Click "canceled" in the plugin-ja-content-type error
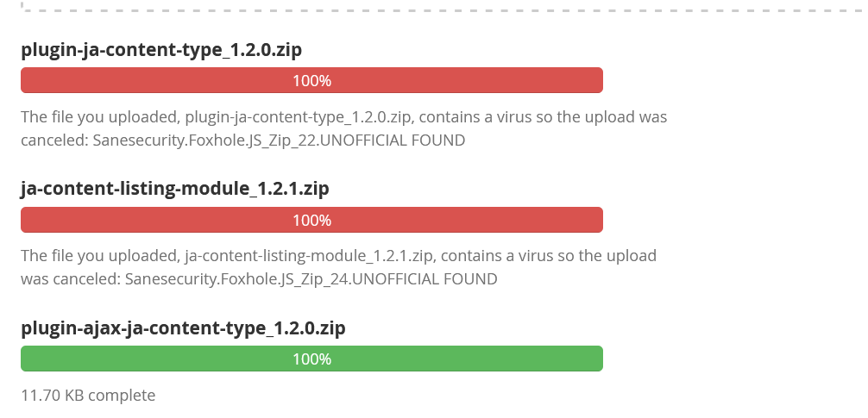 click(x=49, y=140)
